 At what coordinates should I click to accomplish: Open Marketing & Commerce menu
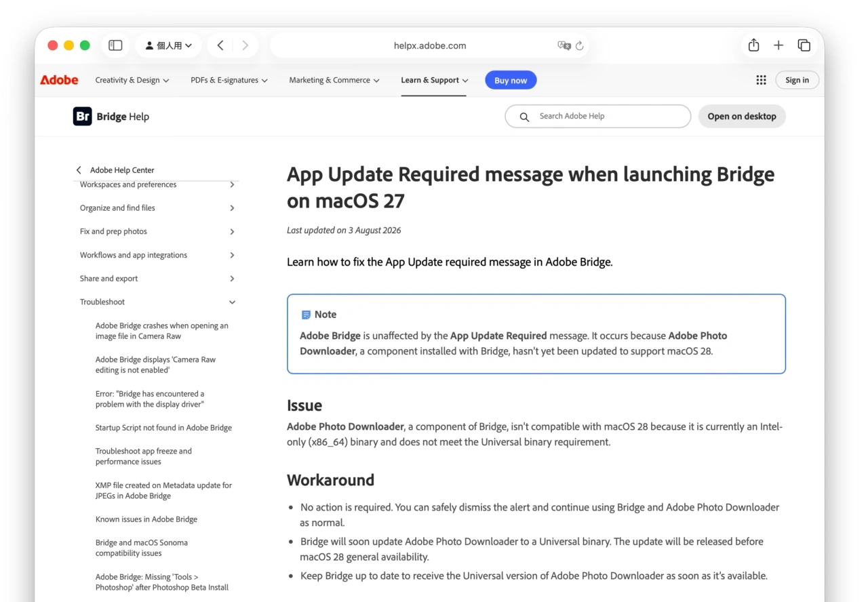tap(334, 80)
